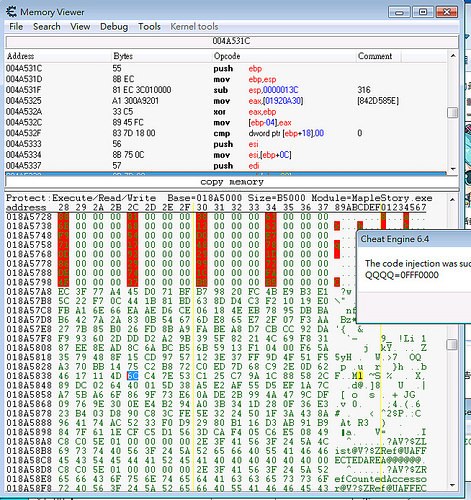Click the Cheat Engine 6.4 dialog title
Viewport: 471px width, 500px height.
coord(395,239)
